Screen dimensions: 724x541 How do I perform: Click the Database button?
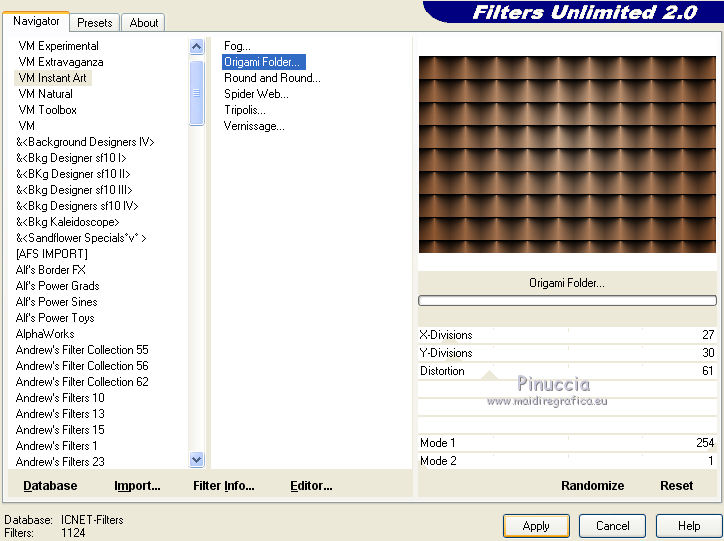[50, 486]
